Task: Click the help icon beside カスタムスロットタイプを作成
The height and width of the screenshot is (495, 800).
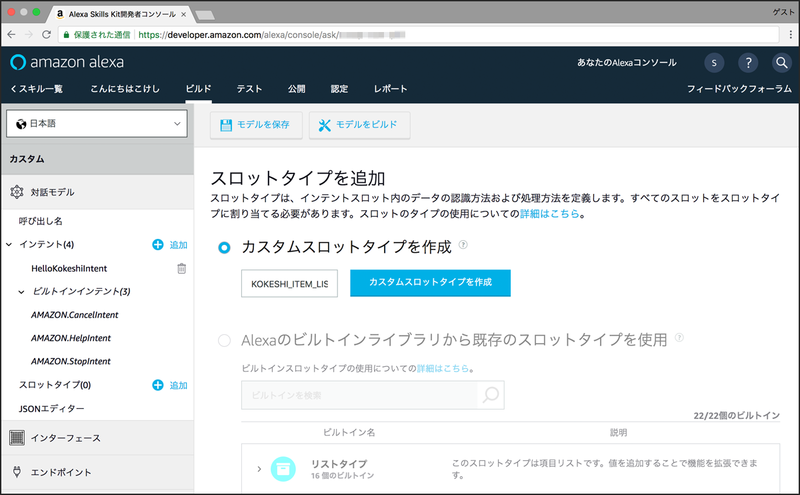Action: click(x=463, y=244)
